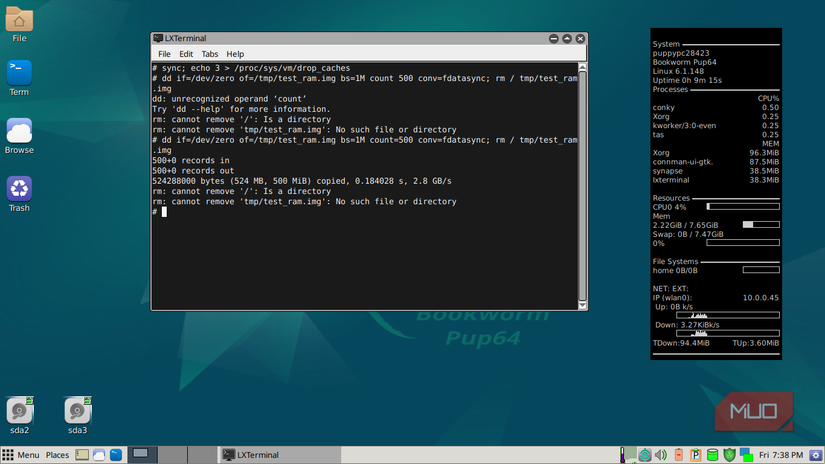Click the '524288000 bytes' copied output line
825x464 pixels.
tap(301, 181)
